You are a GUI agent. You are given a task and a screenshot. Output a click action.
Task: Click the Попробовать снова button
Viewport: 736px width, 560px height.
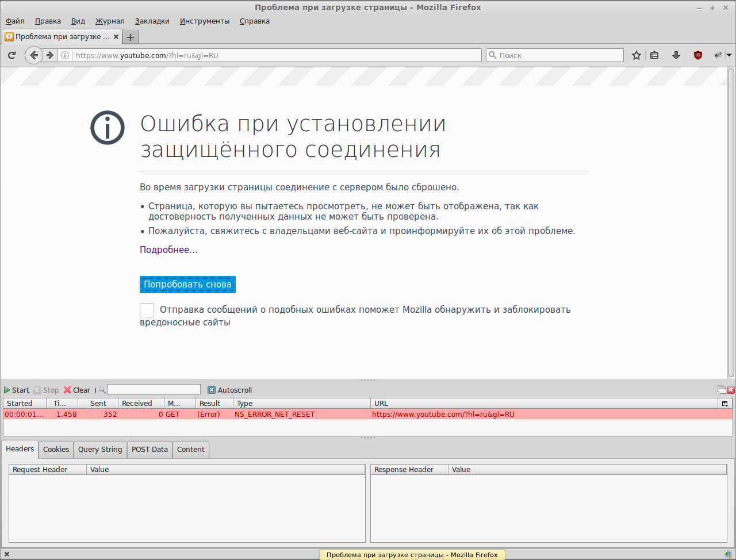pos(187,285)
